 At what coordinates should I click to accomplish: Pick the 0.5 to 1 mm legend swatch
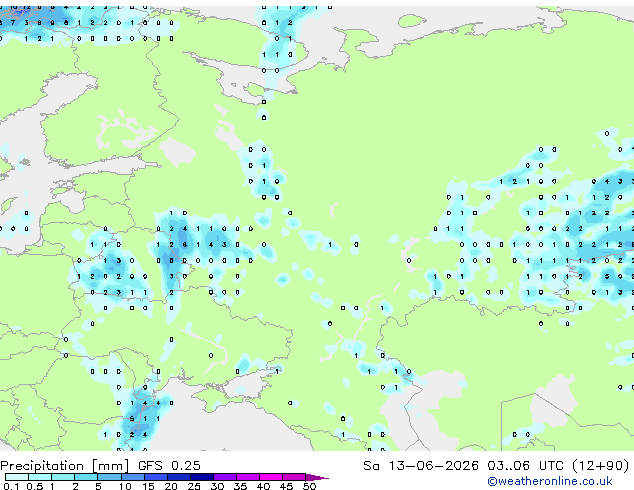coord(40,477)
